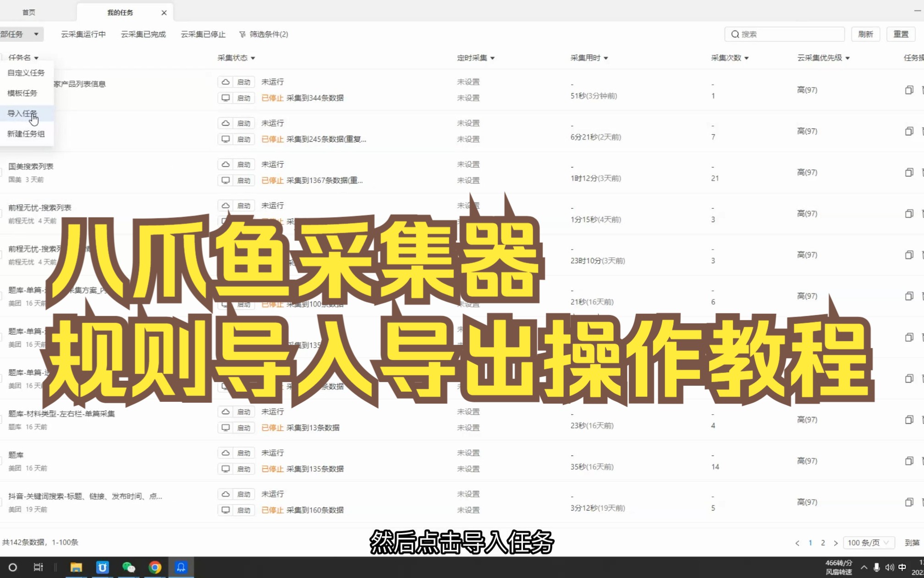Screen dimensions: 924x578
Task: Toggle the 中 input method indicator
Action: tap(902, 567)
